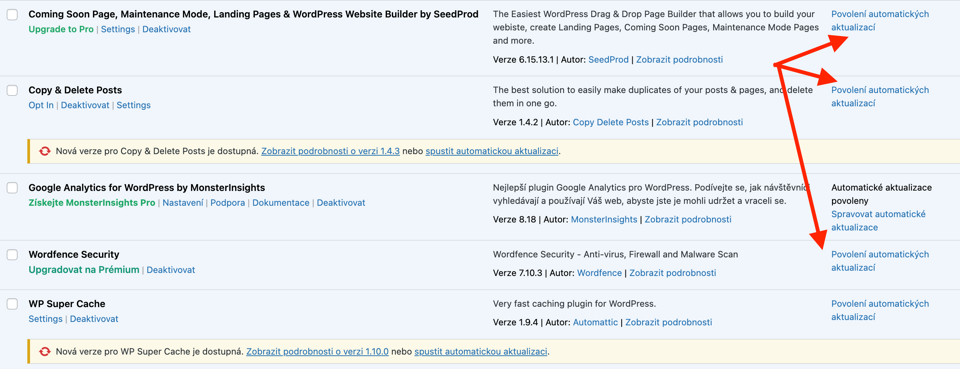
Task: Click Zobrazit podrobnosti for the SeedProd plugin
Action: click(680, 59)
